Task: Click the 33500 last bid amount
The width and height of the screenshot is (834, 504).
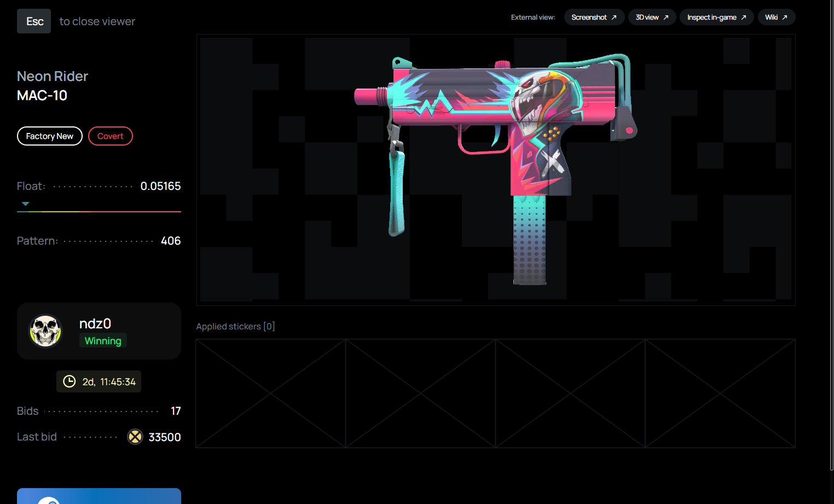Action: [165, 437]
